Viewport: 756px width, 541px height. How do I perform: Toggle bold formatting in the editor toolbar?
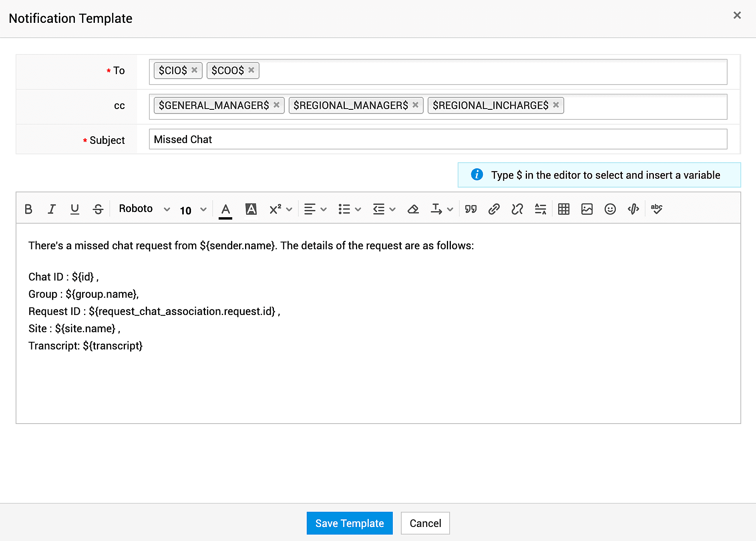28,209
